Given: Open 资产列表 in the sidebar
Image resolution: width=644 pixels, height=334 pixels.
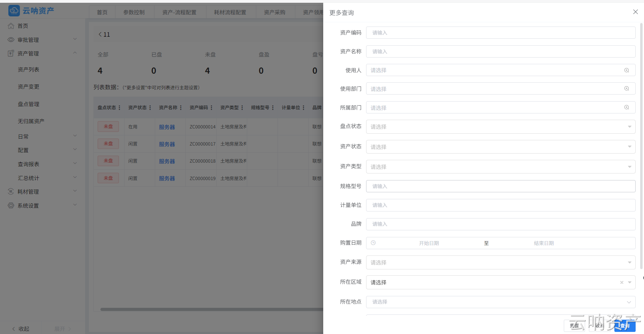Looking at the screenshot, I should [x=29, y=69].
